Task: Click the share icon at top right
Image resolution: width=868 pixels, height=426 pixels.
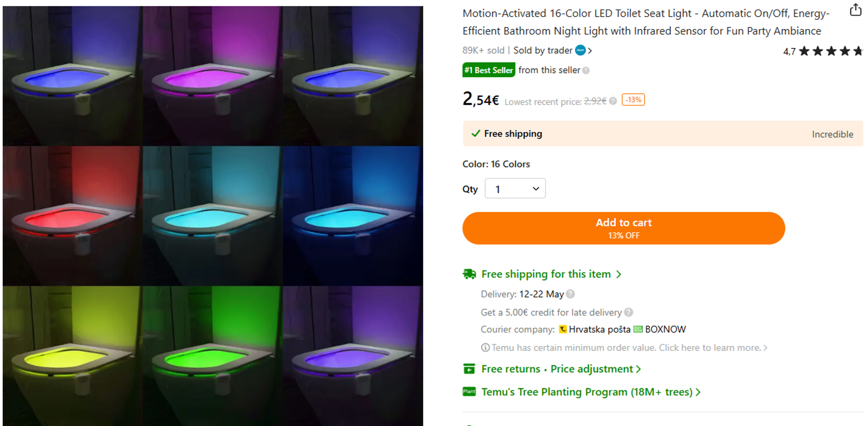Action: click(855, 9)
